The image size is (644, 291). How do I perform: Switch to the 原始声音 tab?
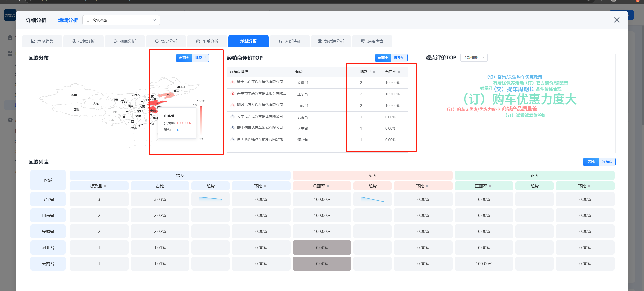372,41
